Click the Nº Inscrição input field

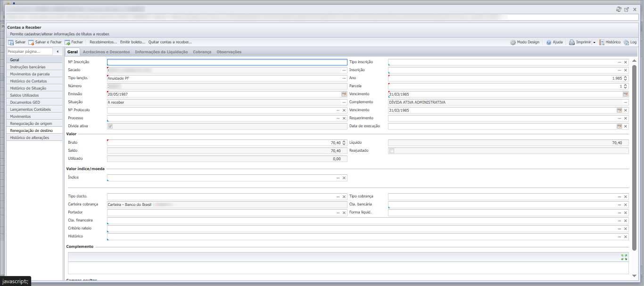coord(227,62)
